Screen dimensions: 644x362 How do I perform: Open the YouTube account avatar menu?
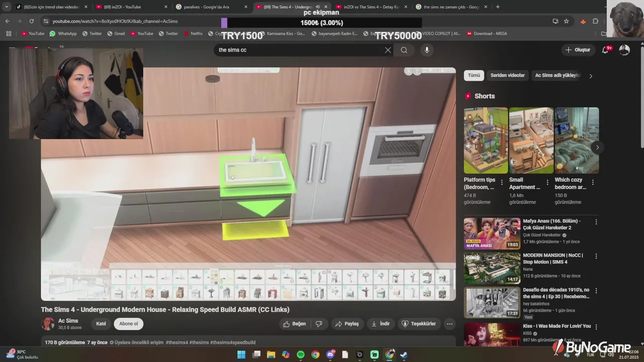[x=624, y=50]
